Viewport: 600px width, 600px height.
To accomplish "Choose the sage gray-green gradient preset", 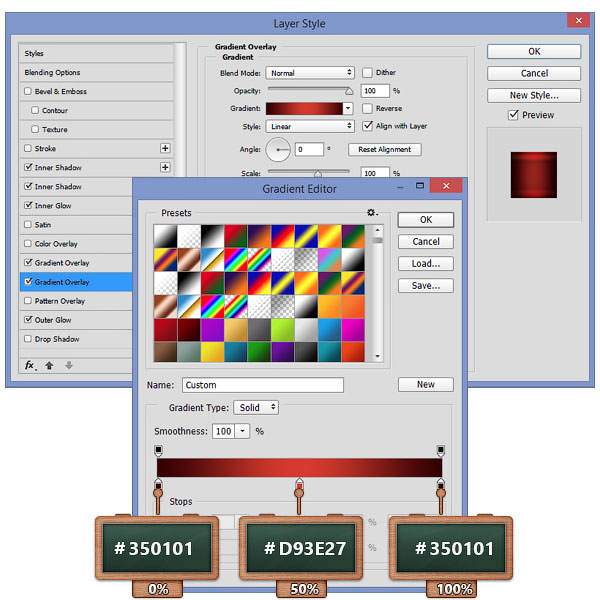I will 189,352.
